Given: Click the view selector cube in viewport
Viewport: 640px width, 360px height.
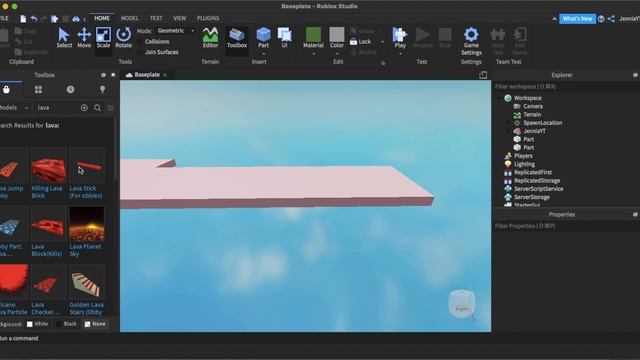Looking at the screenshot, I should (x=462, y=303).
